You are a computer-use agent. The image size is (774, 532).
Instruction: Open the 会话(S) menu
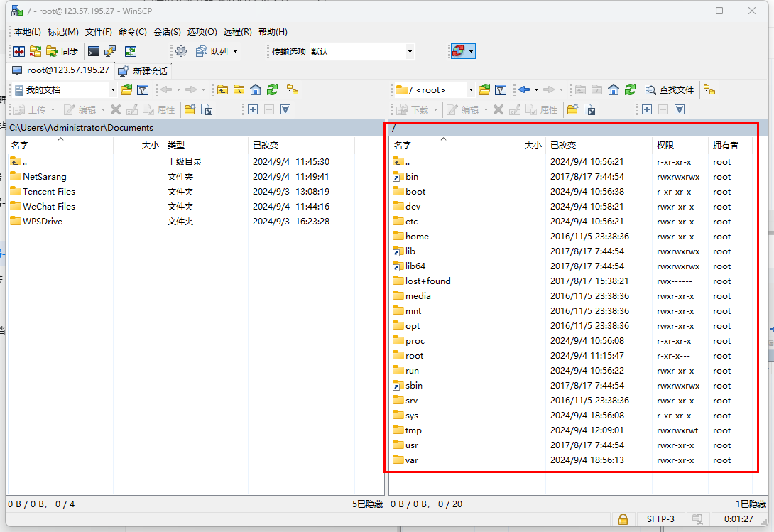pos(167,32)
